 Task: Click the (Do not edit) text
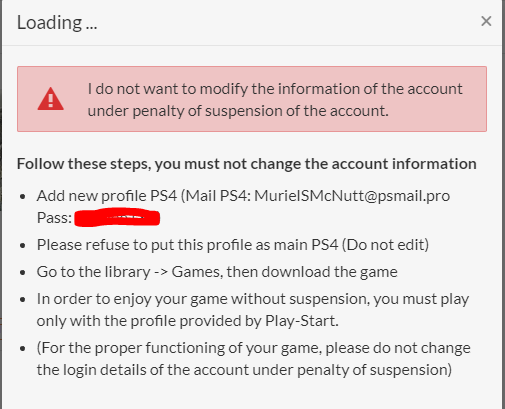pyautogui.click(x=385, y=245)
